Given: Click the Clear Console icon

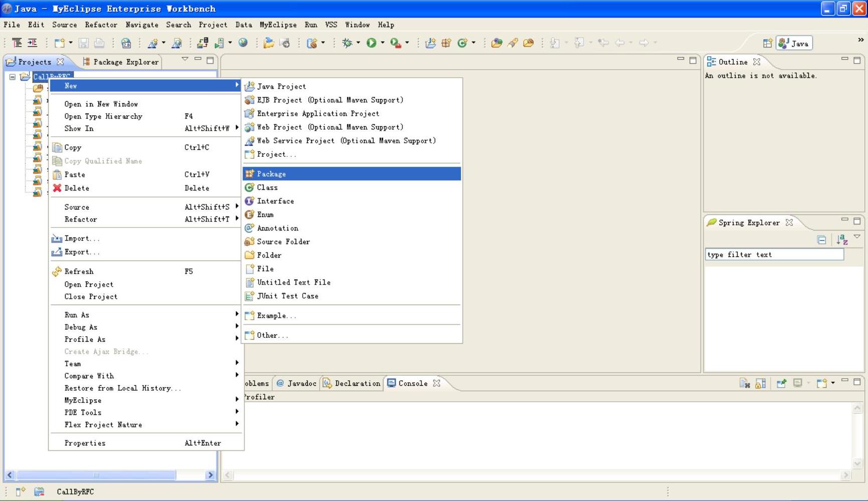Looking at the screenshot, I should click(x=745, y=384).
